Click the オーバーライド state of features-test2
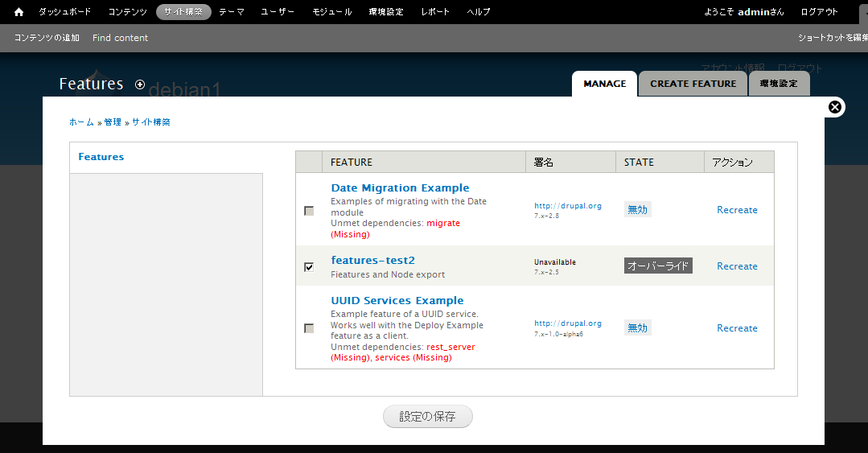This screenshot has width=868, height=453. [658, 266]
